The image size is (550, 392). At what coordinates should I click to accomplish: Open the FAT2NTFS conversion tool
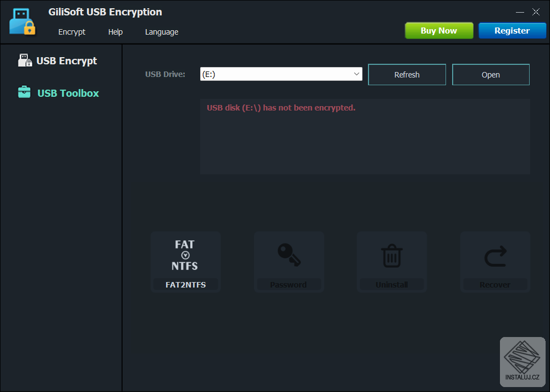tap(185, 262)
